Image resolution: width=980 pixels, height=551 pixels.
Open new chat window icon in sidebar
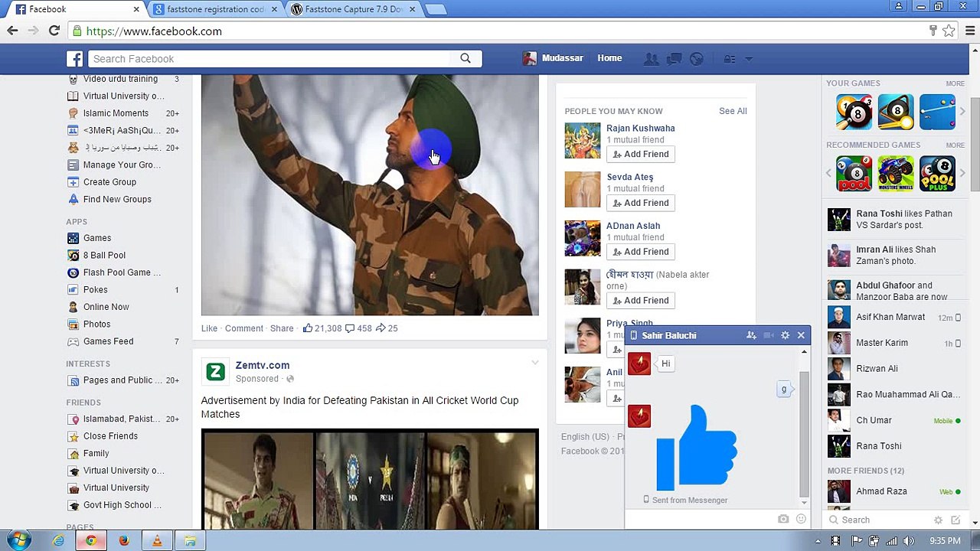955,520
